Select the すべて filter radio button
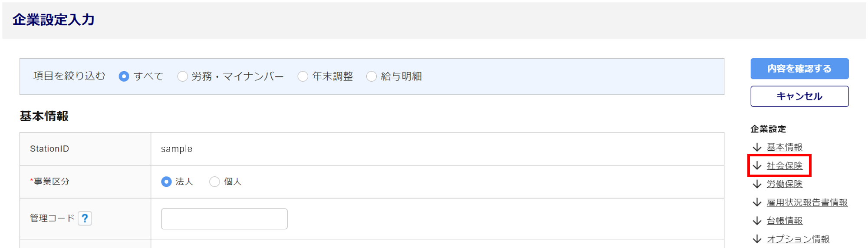868x248 pixels. [124, 76]
